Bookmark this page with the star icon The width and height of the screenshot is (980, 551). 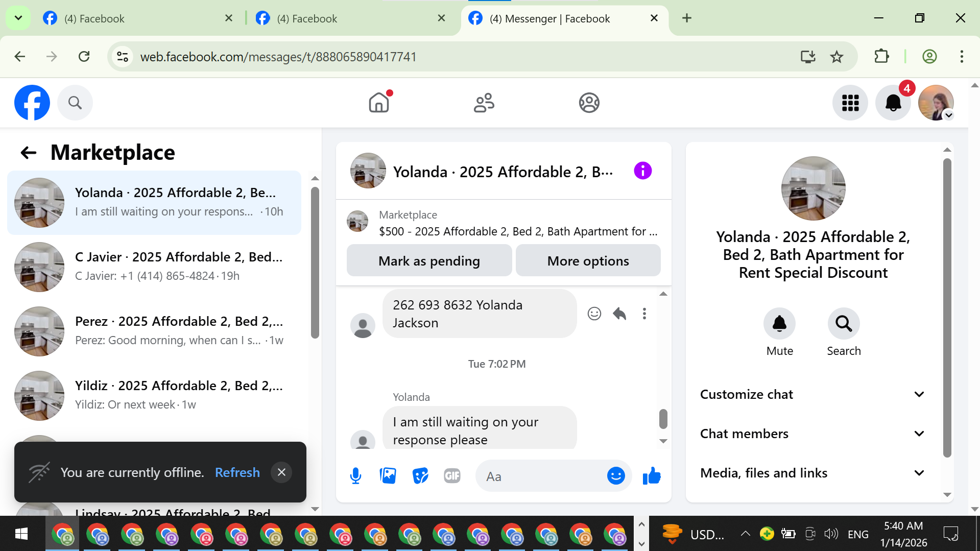(x=836, y=56)
